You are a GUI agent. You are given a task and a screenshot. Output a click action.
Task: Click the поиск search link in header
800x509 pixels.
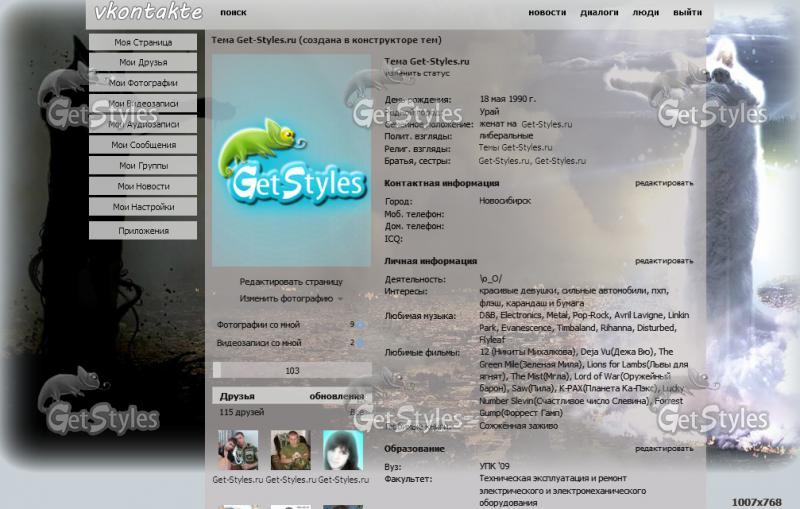point(233,13)
